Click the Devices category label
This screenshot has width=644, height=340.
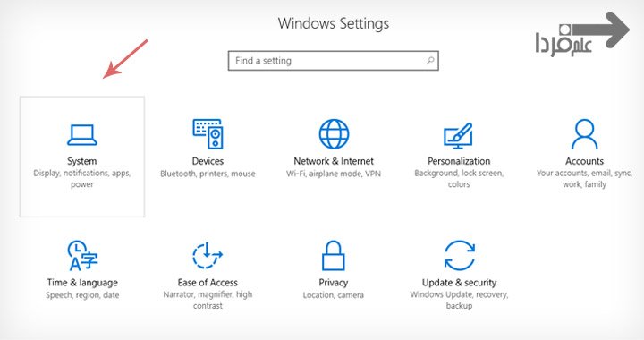coord(208,161)
